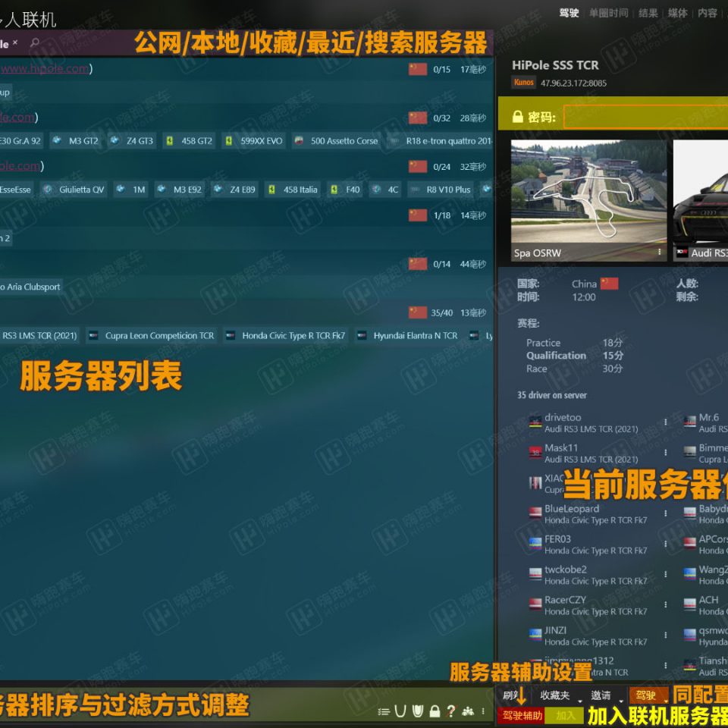Toggle the friends-only people filter
The image size is (728, 728).
click(x=468, y=711)
